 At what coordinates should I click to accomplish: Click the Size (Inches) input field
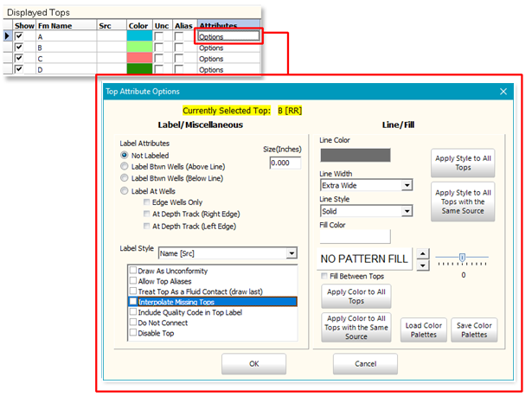285,163
